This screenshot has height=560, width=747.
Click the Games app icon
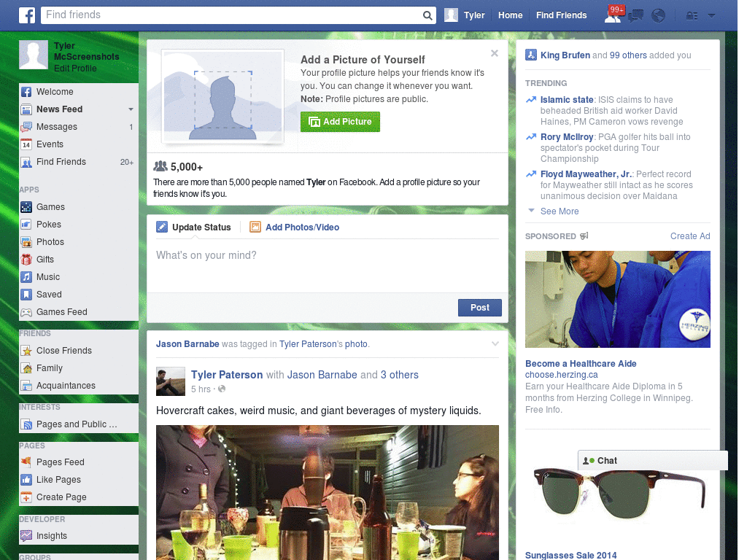(x=26, y=207)
